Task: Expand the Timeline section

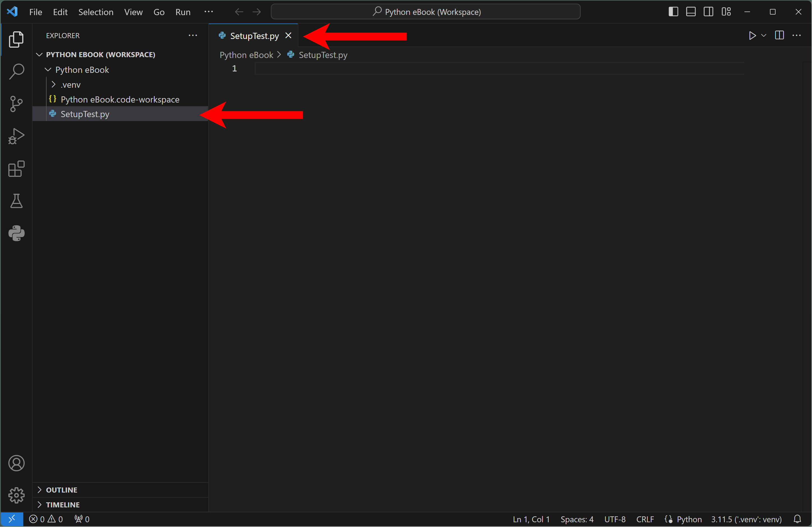Action: coord(121,505)
